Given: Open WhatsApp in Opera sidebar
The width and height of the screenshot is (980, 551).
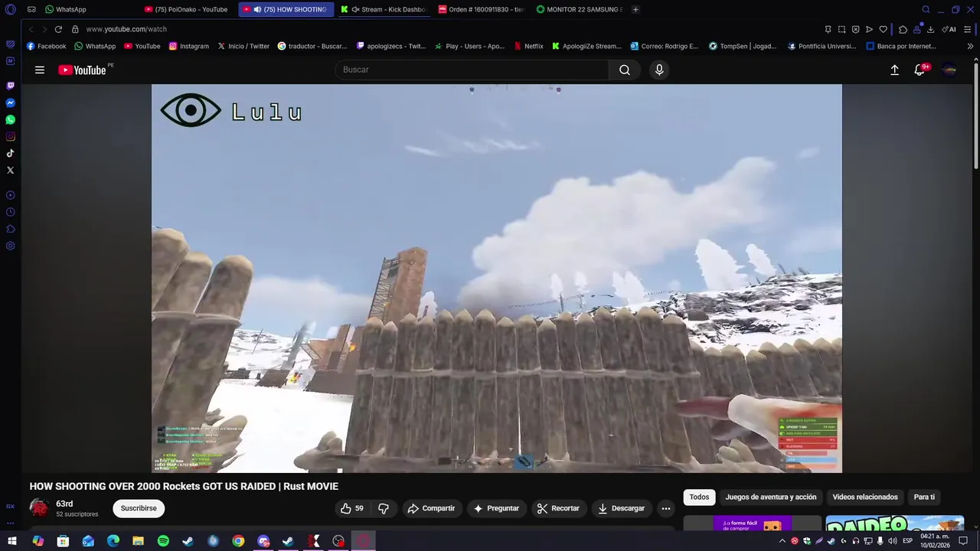Looking at the screenshot, I should click(x=10, y=119).
